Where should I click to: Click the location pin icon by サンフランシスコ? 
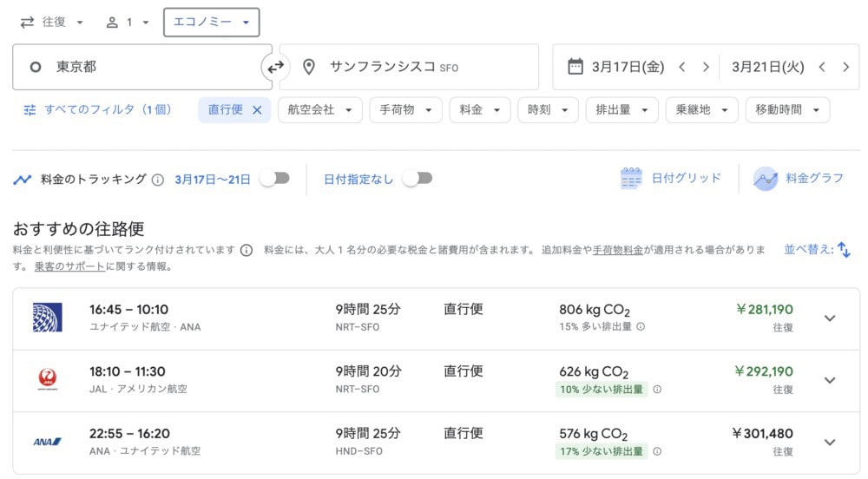click(x=309, y=67)
